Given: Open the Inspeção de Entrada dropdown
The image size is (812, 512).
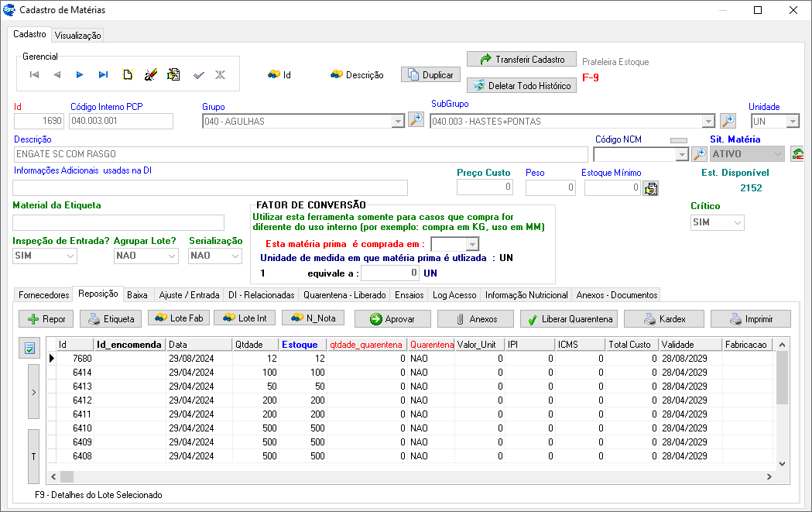Looking at the screenshot, I should coord(70,256).
